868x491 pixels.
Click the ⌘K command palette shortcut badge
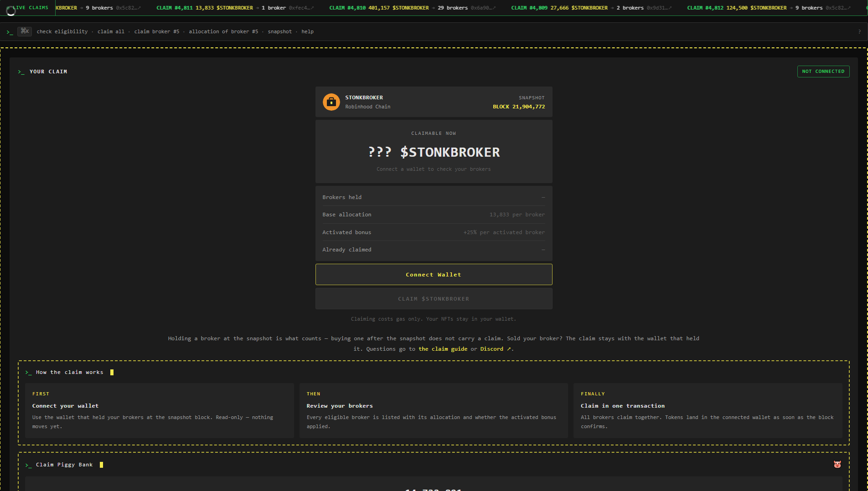25,31
